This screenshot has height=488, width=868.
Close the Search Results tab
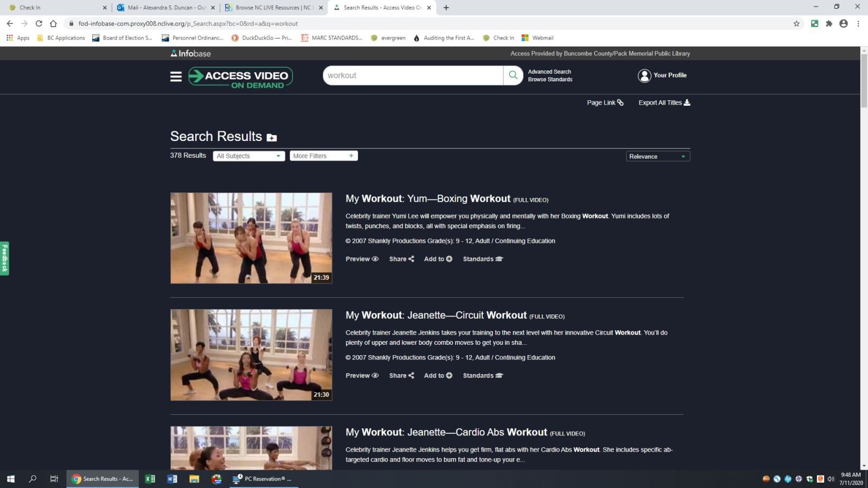click(429, 8)
